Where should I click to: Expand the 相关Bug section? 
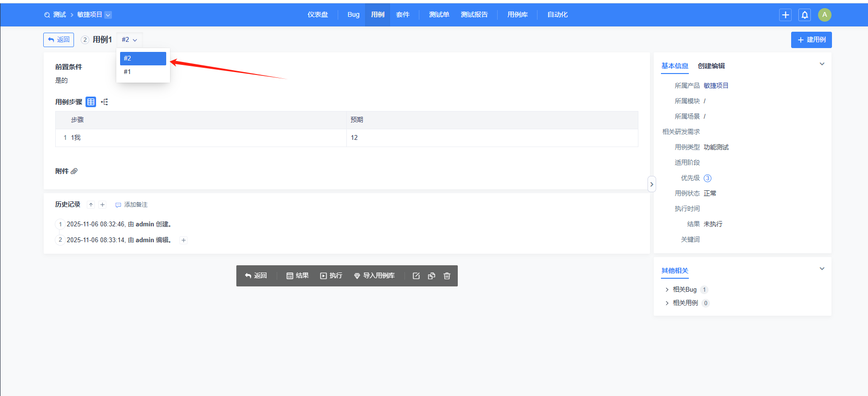[667, 290]
